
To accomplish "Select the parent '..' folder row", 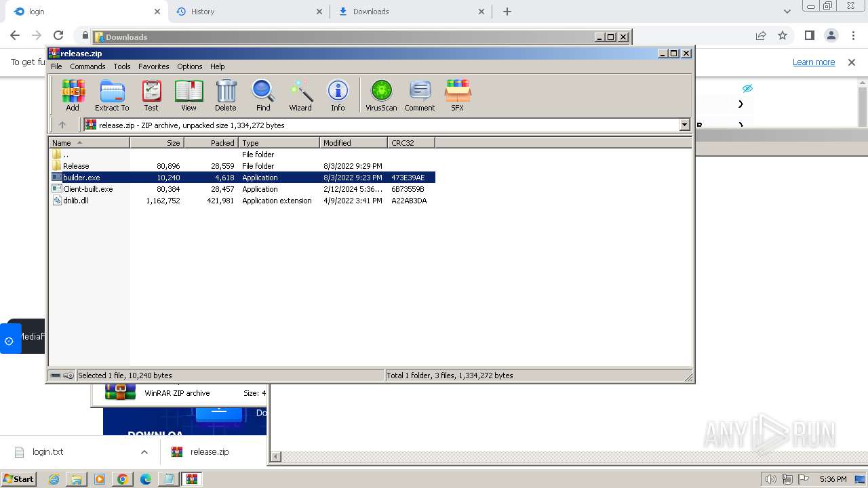I will pos(241,155).
